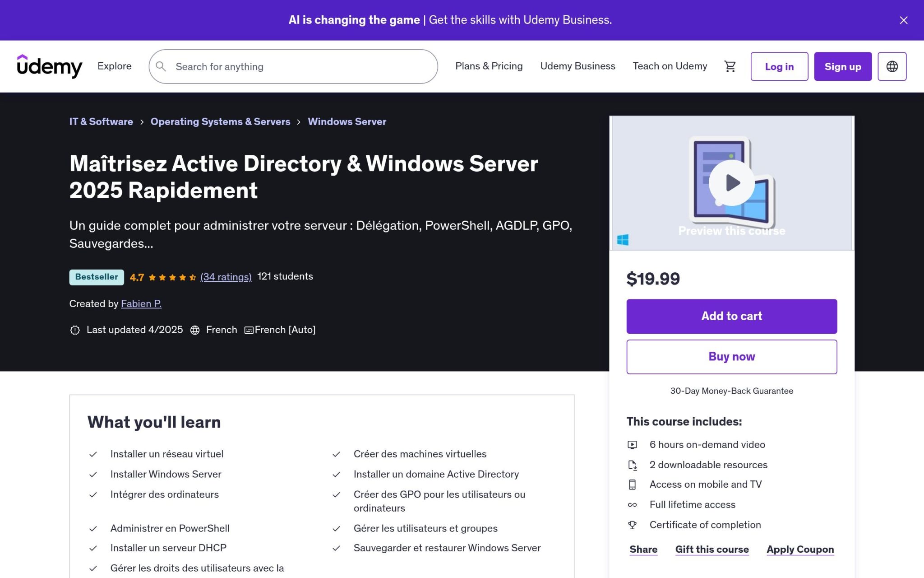Click 6 hours on-demand video text
This screenshot has width=924, height=578.
[707, 445]
